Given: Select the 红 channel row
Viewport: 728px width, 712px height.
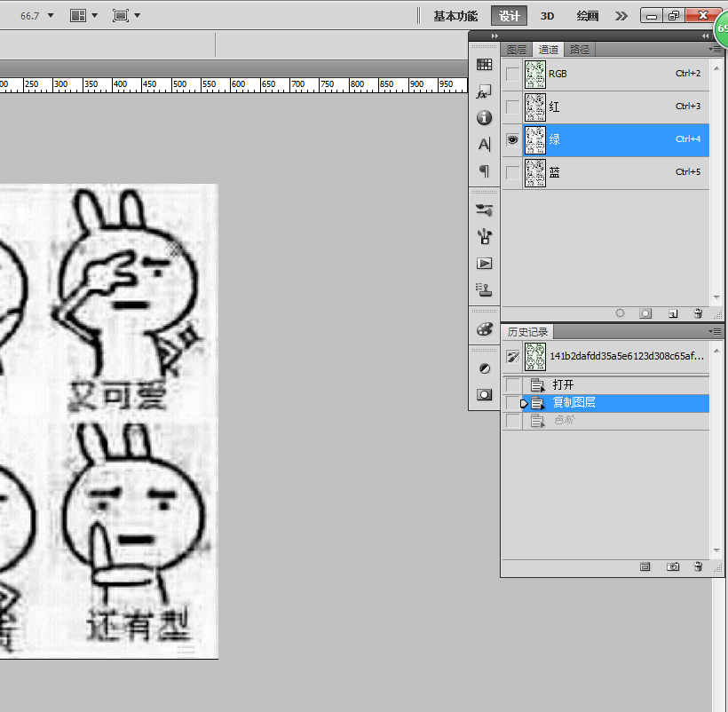Looking at the screenshot, I should tap(615, 107).
